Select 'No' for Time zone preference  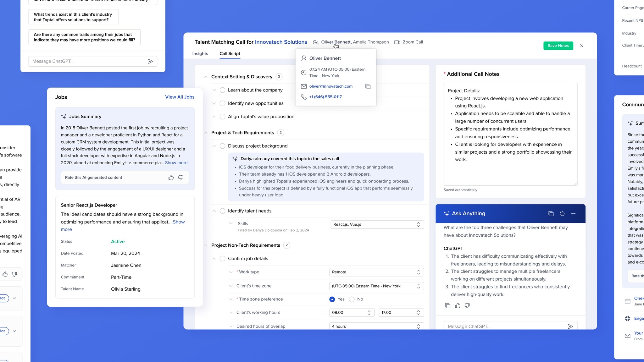tap(352, 299)
